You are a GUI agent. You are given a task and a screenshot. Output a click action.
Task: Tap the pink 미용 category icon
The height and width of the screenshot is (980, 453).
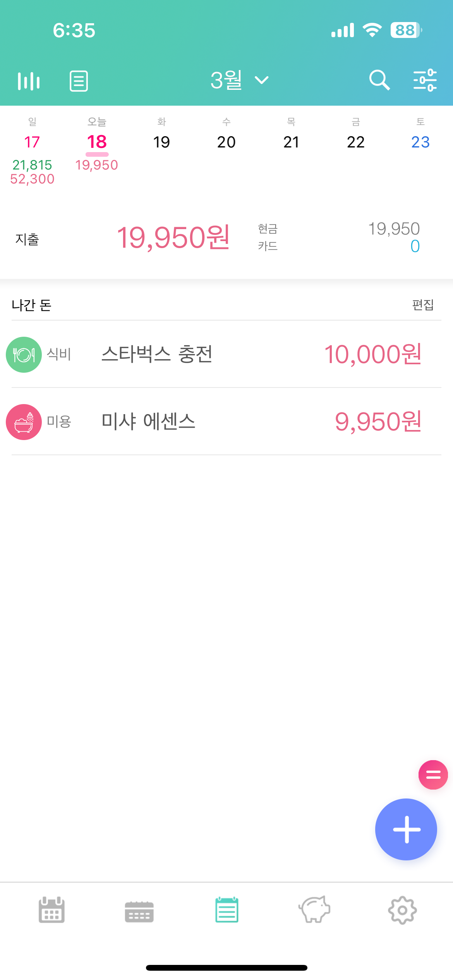24,422
